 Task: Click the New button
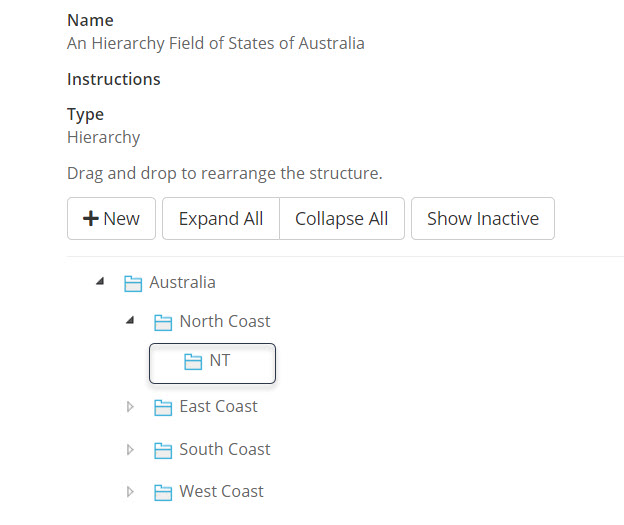(111, 219)
